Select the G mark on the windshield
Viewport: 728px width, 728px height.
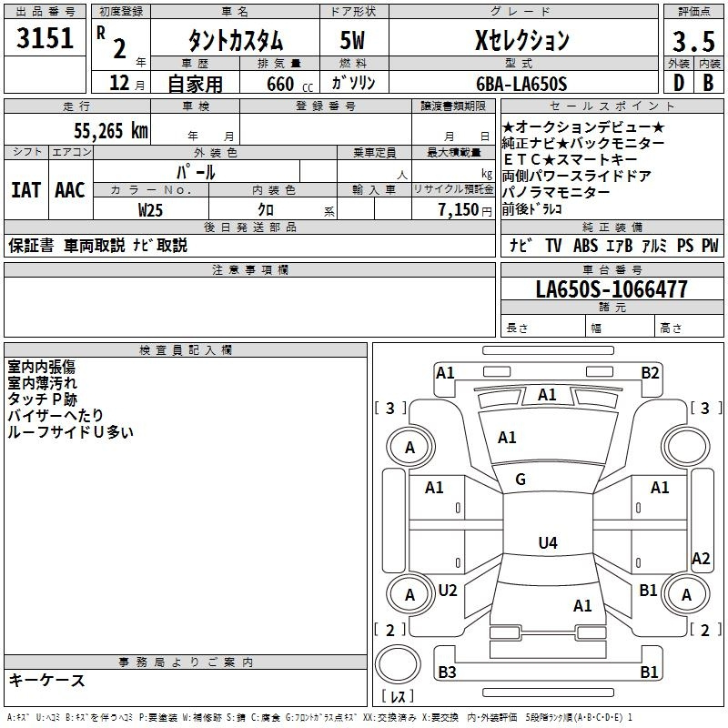click(x=521, y=480)
